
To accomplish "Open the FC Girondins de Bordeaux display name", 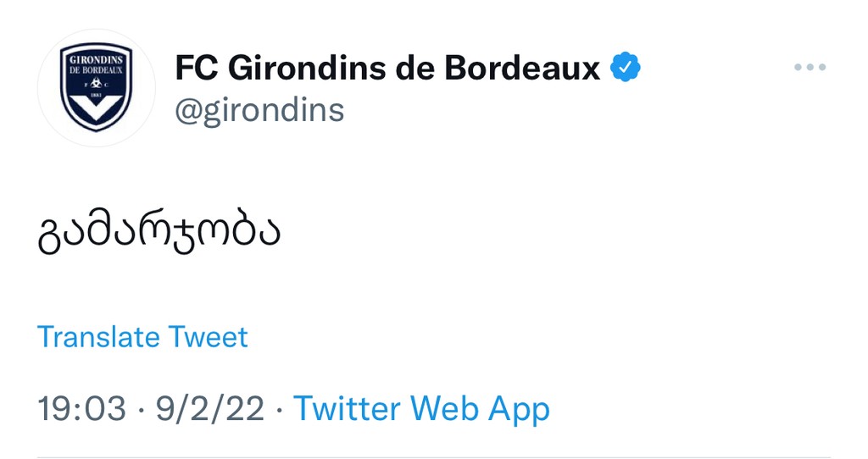I will [387, 68].
